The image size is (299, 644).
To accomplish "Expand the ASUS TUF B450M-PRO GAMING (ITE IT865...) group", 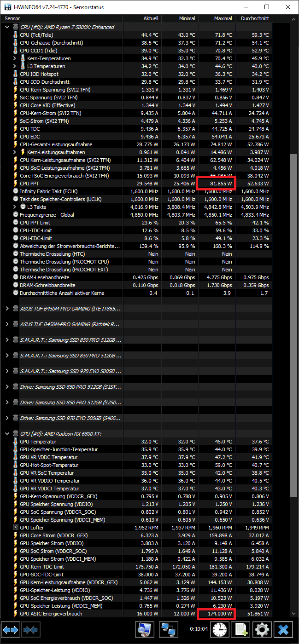I will (7, 309).
